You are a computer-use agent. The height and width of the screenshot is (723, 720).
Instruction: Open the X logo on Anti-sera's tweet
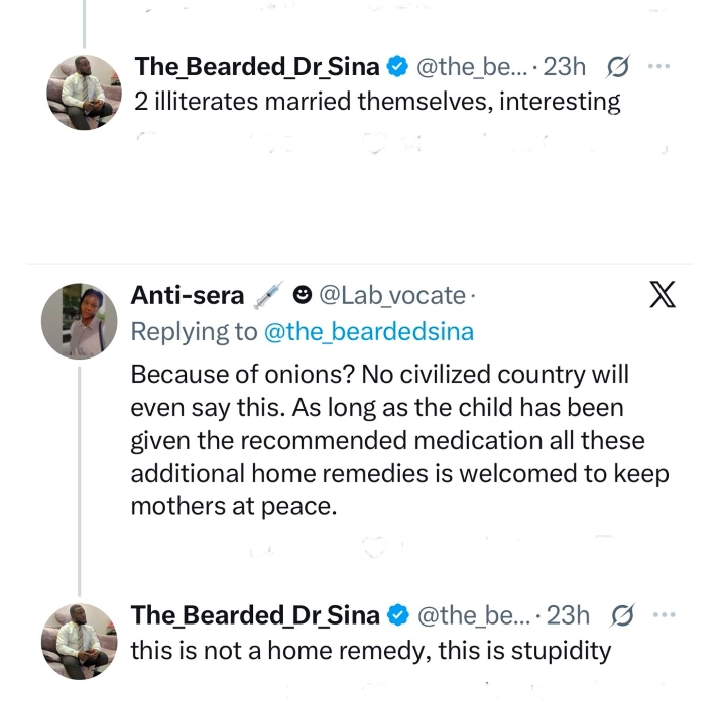pyautogui.click(x=662, y=294)
